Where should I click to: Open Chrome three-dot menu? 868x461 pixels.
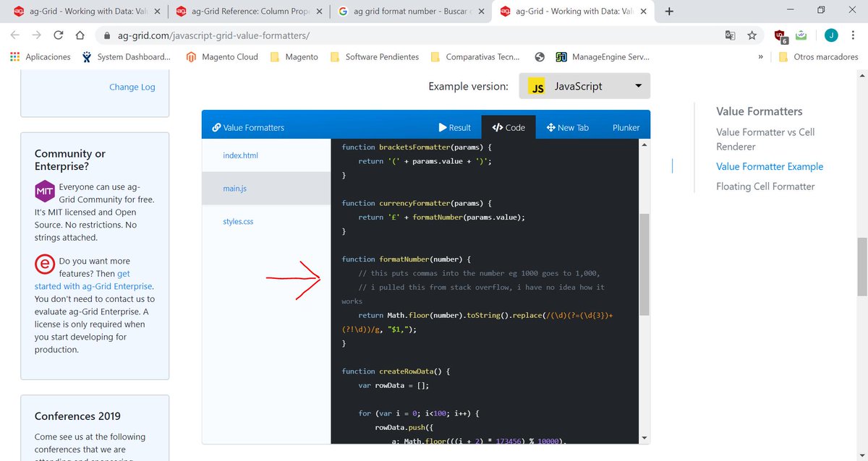click(x=854, y=35)
